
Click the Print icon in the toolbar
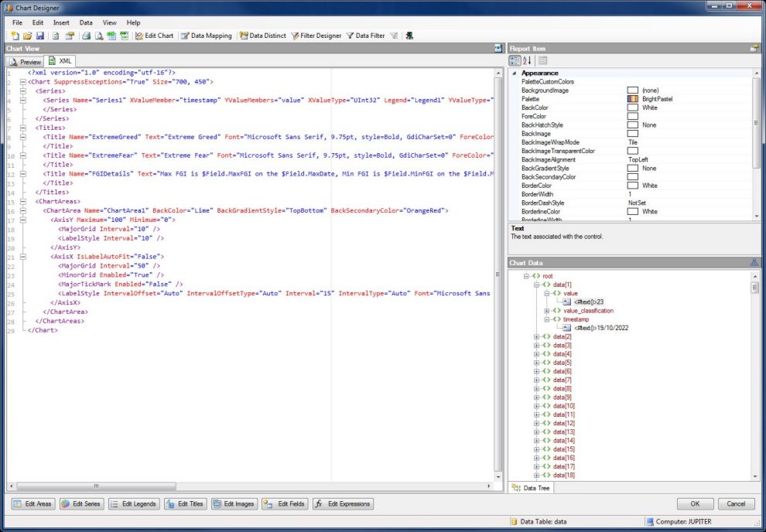(87, 36)
